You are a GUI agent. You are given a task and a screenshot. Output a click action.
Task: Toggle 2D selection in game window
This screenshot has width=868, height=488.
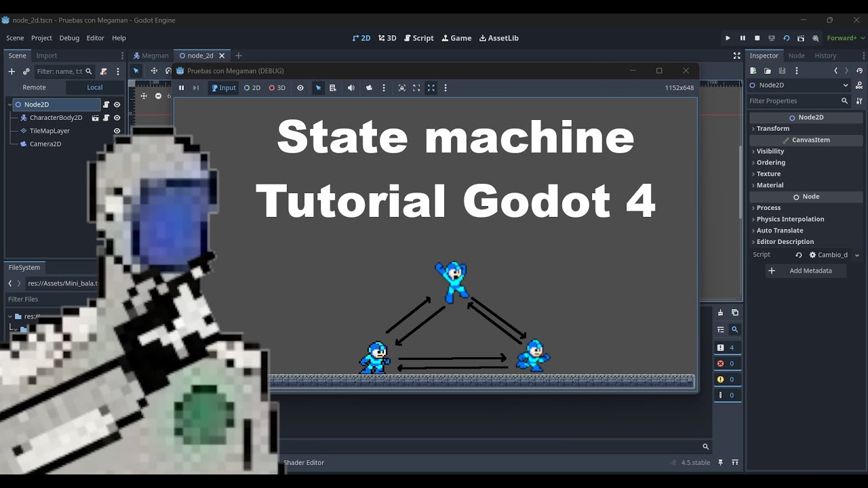pyautogui.click(x=252, y=87)
